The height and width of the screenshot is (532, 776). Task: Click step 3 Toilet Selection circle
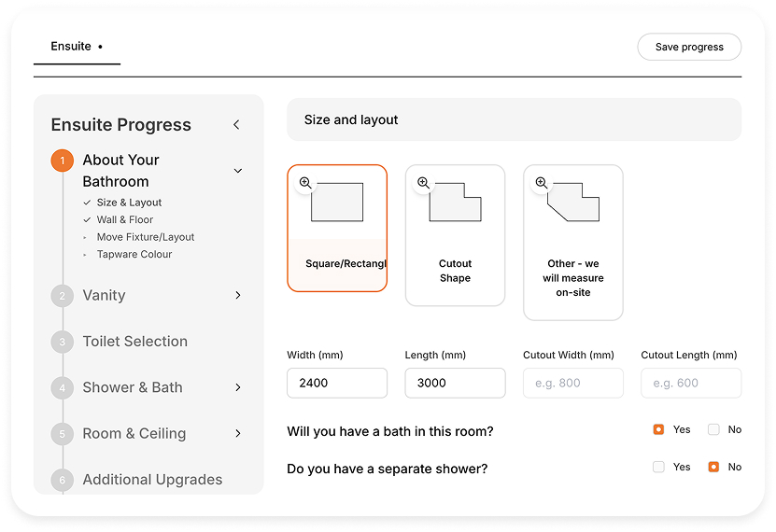coord(63,342)
